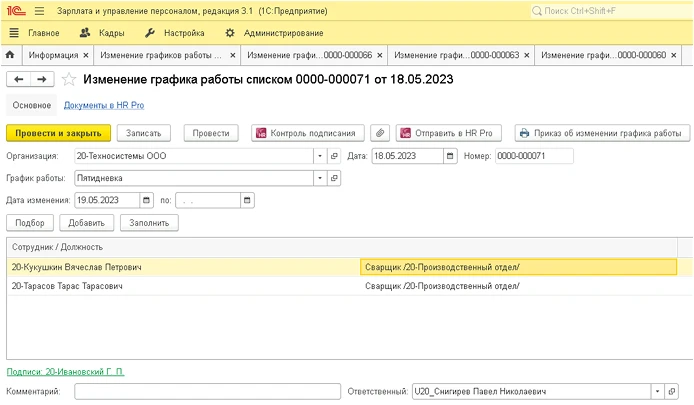Switch to Изменение графиков работы tab
Image resolution: width=694 pixels, height=405 pixels.
(160, 55)
